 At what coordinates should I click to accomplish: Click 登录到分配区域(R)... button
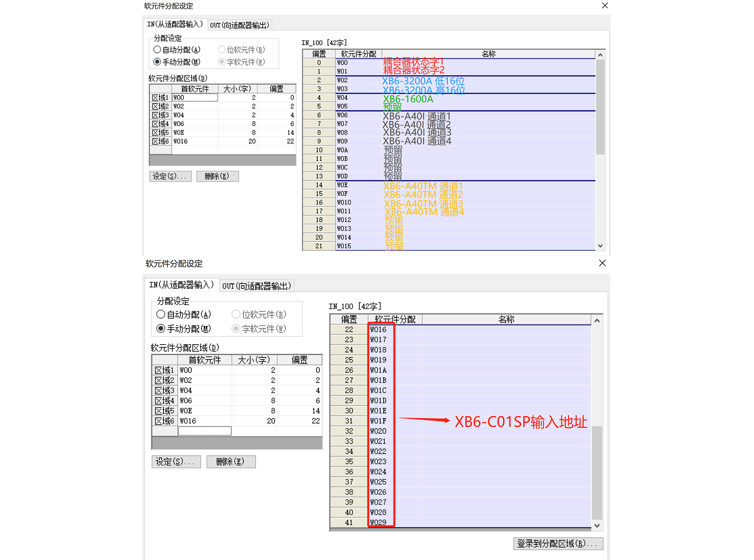[558, 544]
